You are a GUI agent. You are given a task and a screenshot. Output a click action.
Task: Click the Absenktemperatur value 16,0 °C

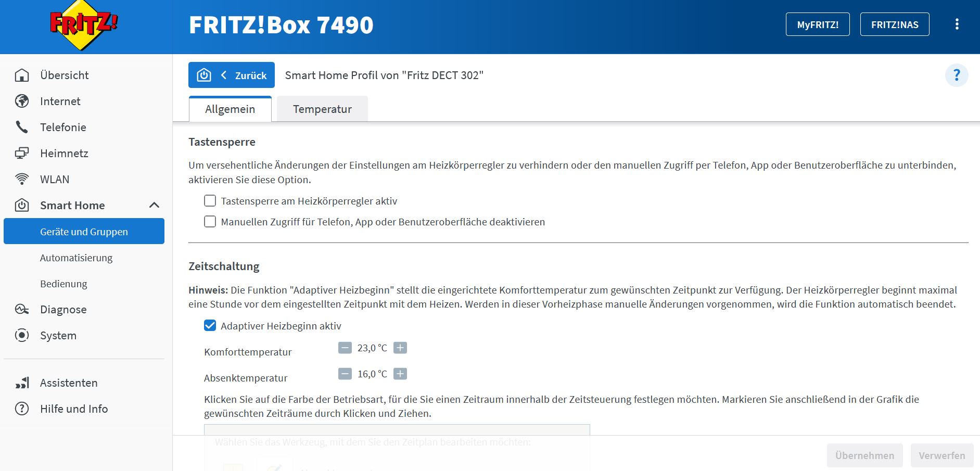click(372, 374)
